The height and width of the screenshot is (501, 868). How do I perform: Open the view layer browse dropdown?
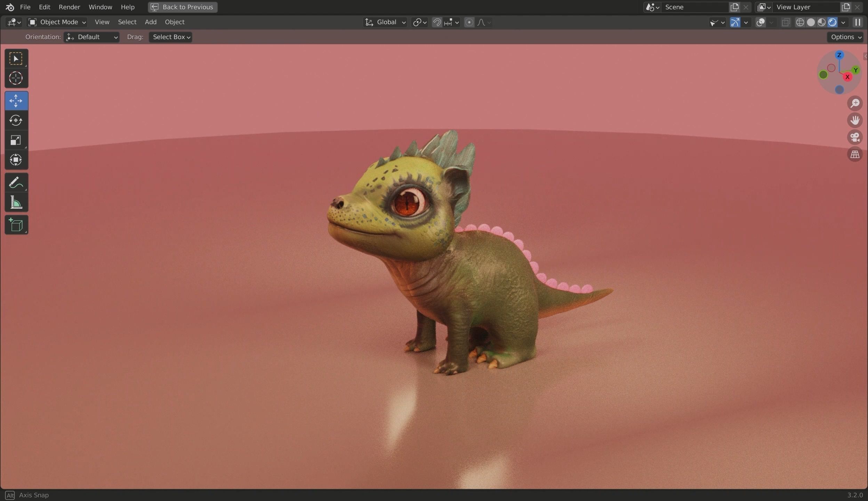coord(764,7)
